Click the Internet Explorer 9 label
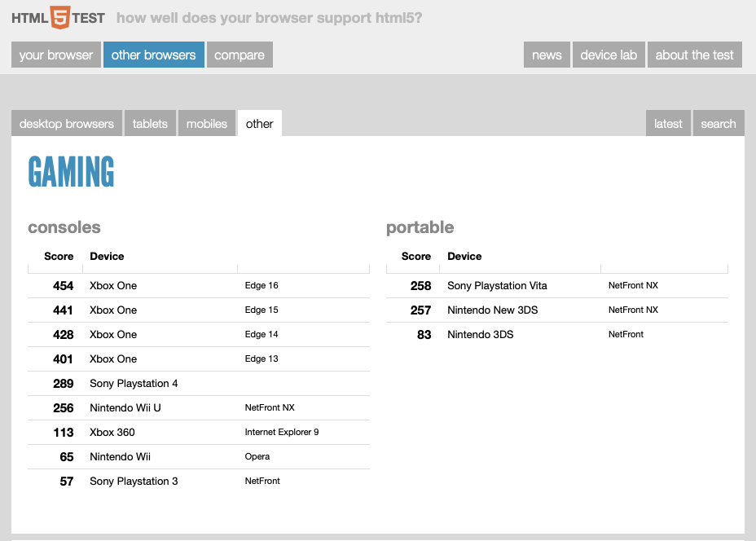This screenshot has height=541, width=756. pos(282,432)
